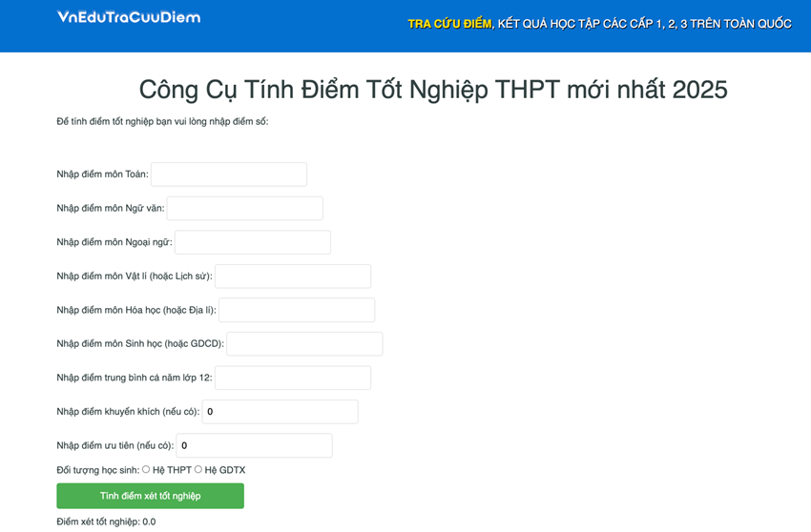This screenshot has width=811, height=532.
Task: Click the header tagline about cấp 1, 2, 3
Action: (x=645, y=24)
